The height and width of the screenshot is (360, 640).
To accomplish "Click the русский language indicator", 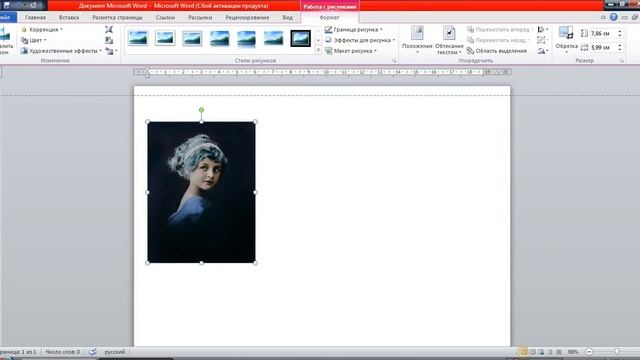I will coord(115,351).
